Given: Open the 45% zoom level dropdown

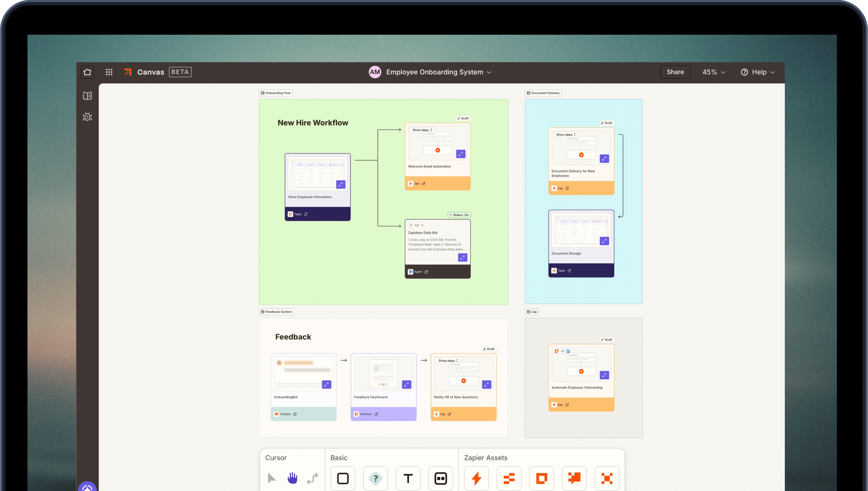Looking at the screenshot, I should (713, 72).
